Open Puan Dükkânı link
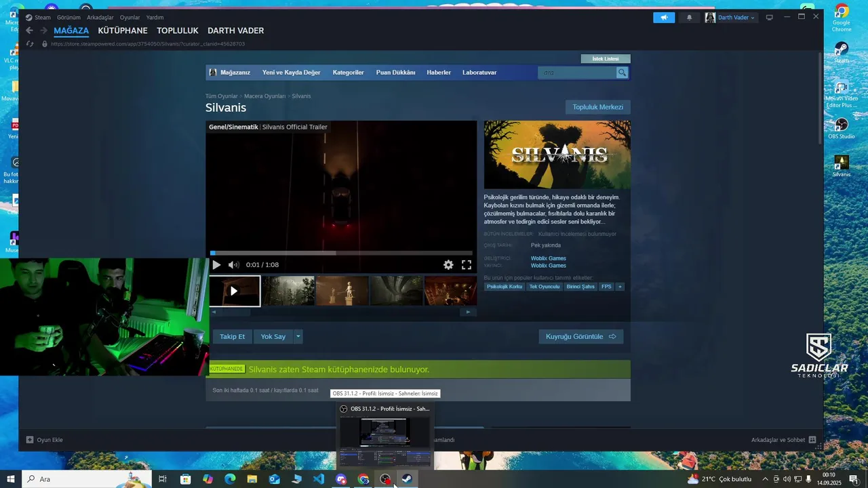The height and width of the screenshot is (488, 868). [x=395, y=73]
